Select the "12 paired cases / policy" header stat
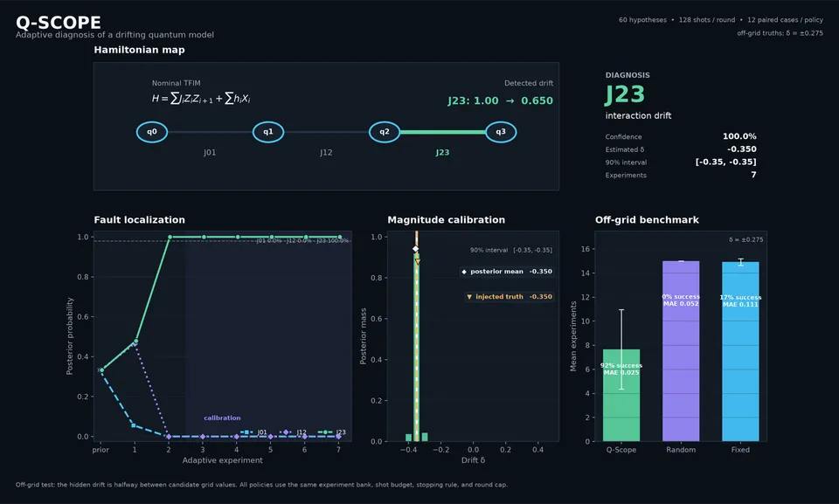 785,20
